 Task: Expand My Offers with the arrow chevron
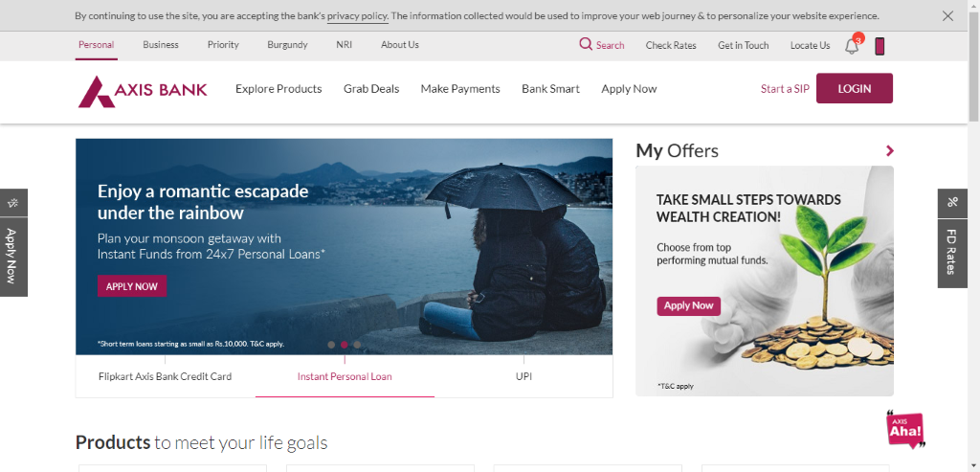coord(890,150)
